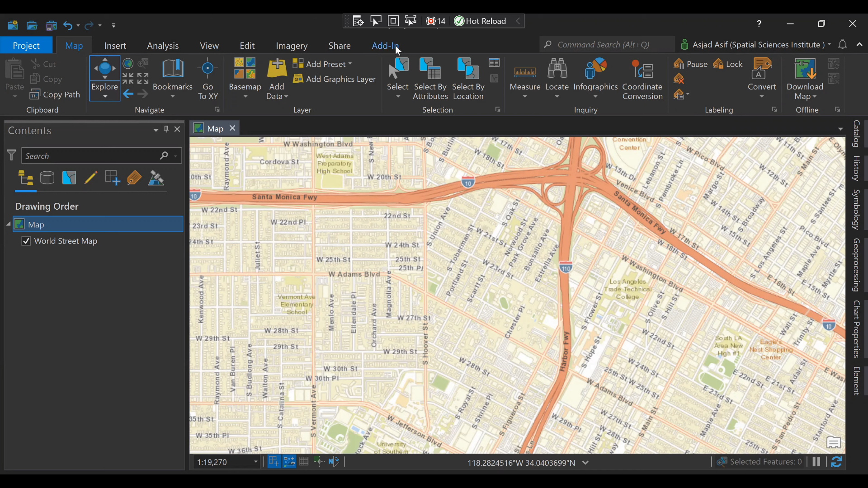868x488 pixels.
Task: Click the map coordinate display field
Action: 522,462
